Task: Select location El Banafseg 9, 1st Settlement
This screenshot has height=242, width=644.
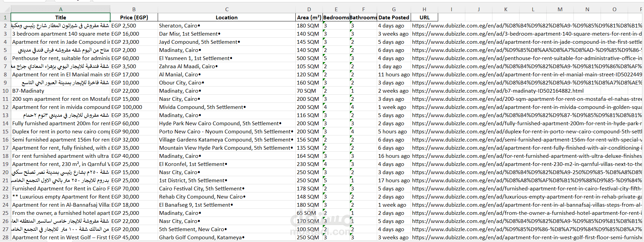Action: 227,205
